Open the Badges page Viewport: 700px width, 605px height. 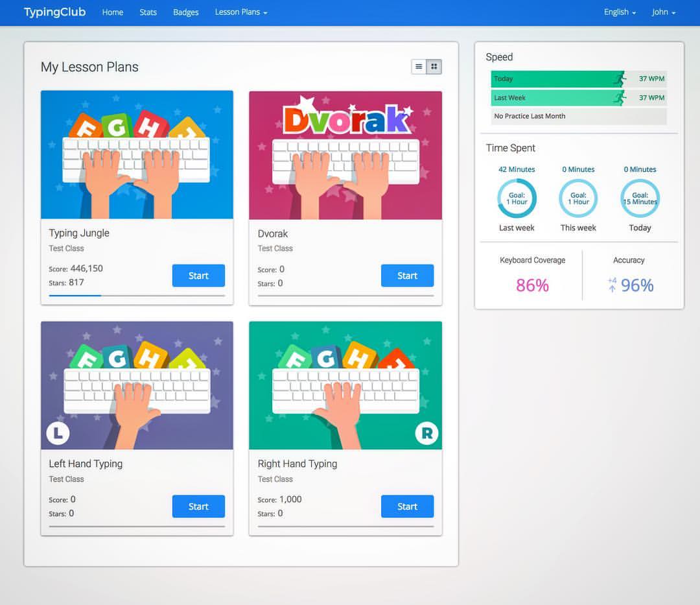(x=186, y=12)
